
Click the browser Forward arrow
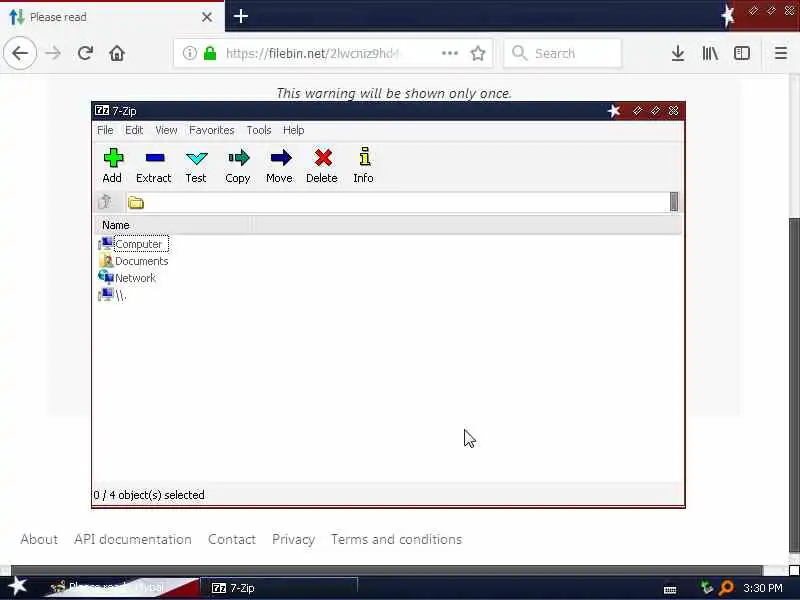pos(53,53)
